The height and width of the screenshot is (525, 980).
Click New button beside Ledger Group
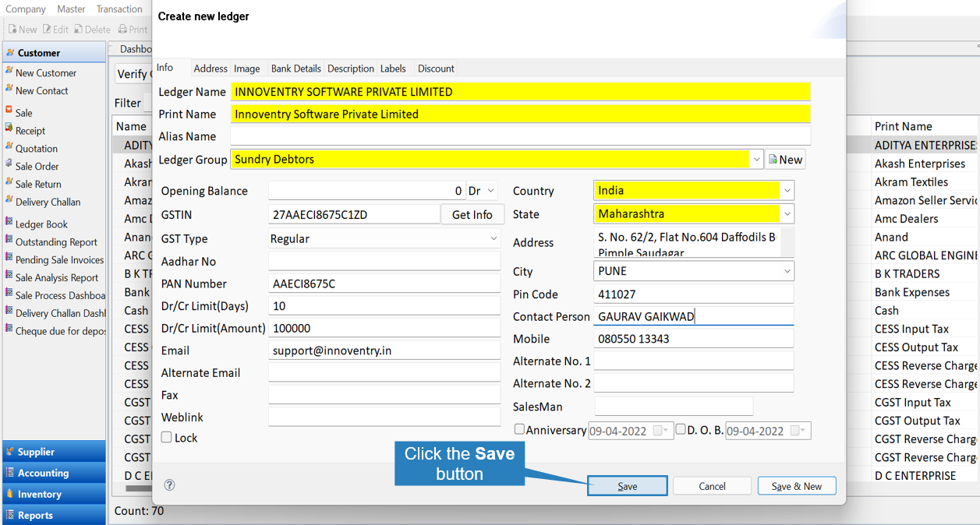coord(785,159)
